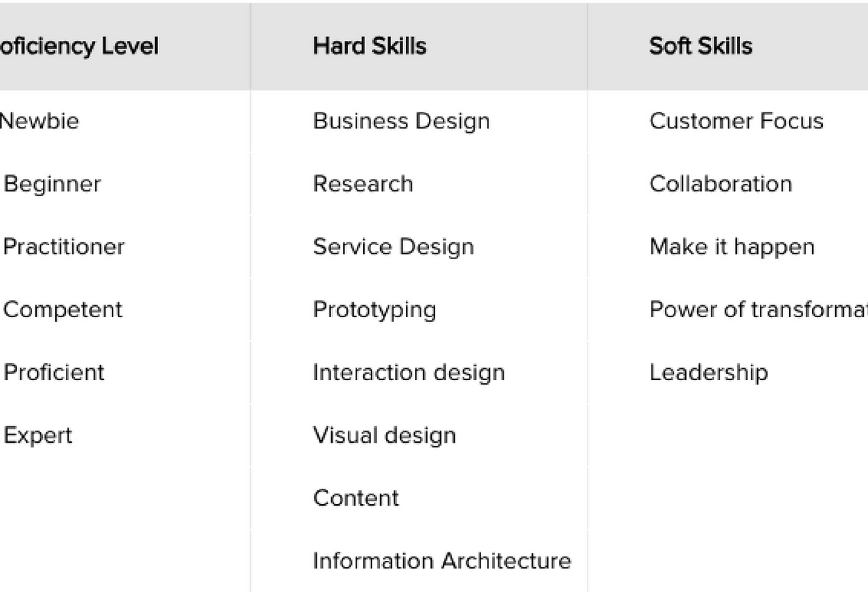Viewport: 868px width, 602px height.
Task: Select the Prototyping skill entry
Action: [374, 309]
